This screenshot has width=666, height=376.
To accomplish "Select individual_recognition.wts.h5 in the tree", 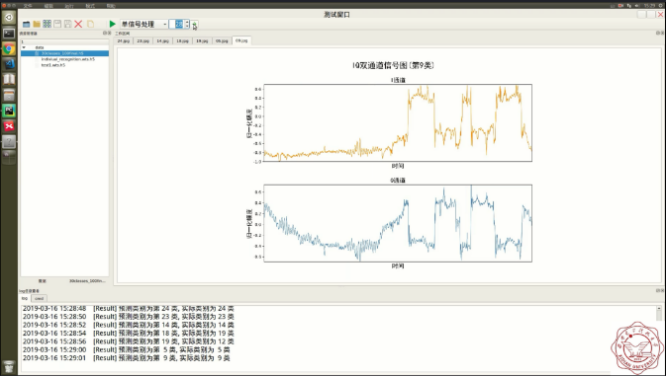I will (x=68, y=59).
